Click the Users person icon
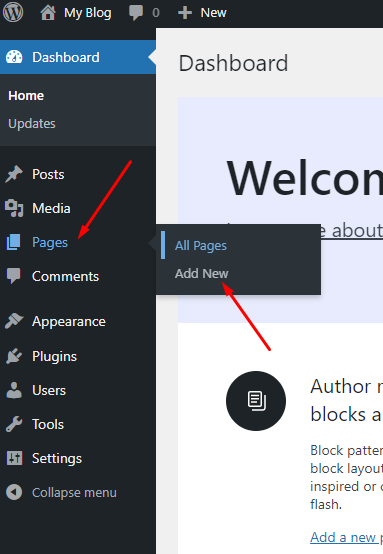 (14, 390)
